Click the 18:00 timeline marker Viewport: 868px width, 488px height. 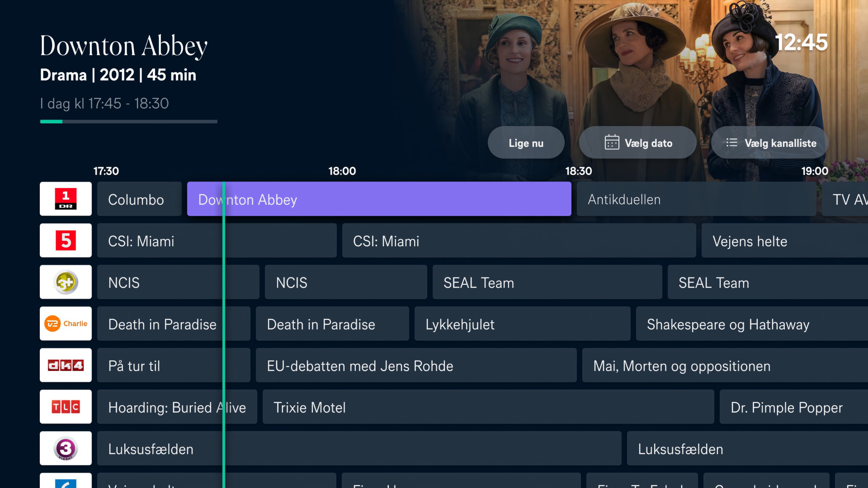(x=342, y=171)
